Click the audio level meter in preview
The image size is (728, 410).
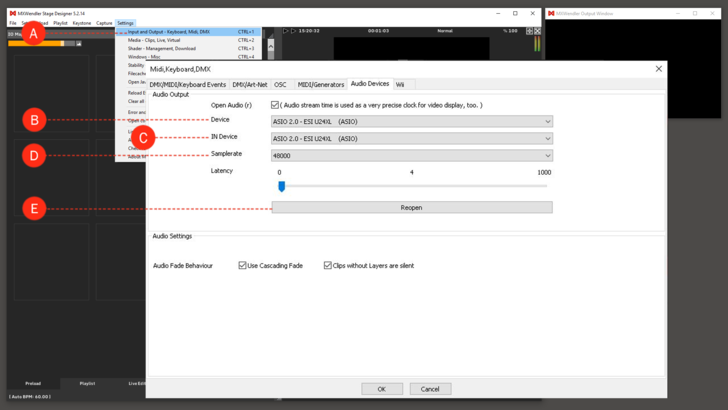coord(537,44)
